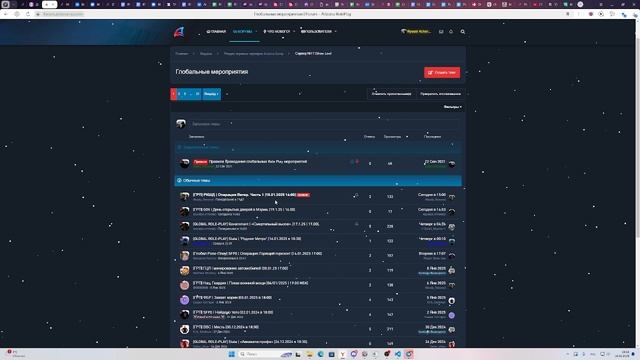Open RLF Захват мэрии thread
This screenshot has height=360, width=640.
232,298
